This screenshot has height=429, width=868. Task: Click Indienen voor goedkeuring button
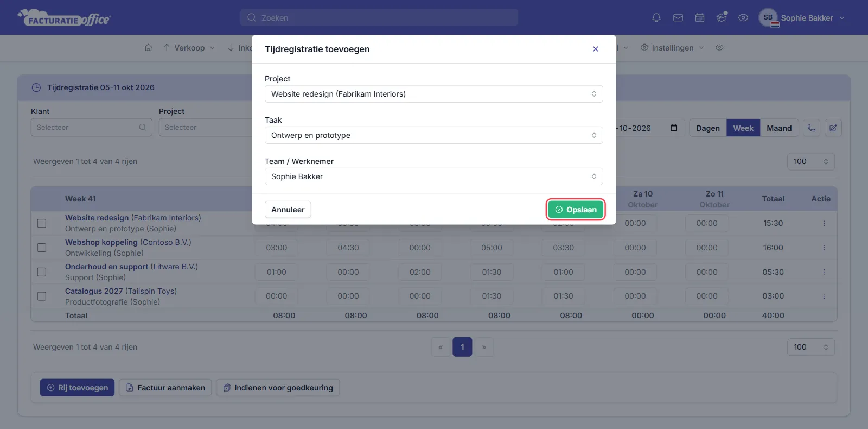click(278, 388)
